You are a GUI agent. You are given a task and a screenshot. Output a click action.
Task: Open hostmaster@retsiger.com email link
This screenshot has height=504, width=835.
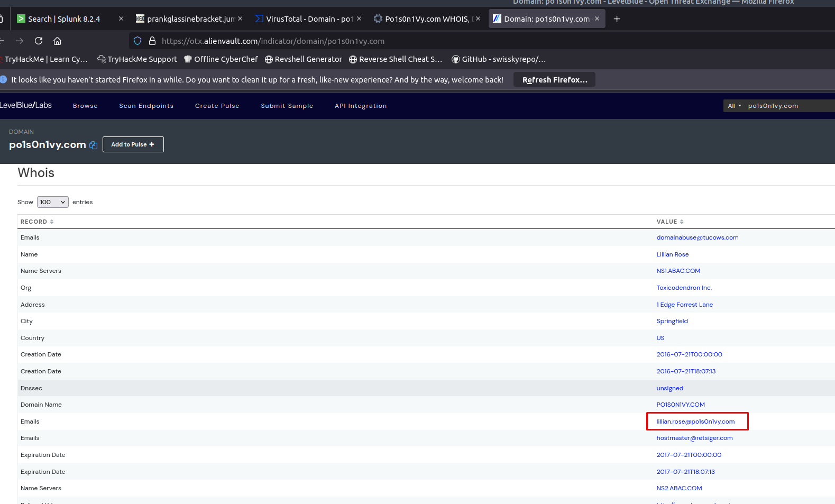694,438
